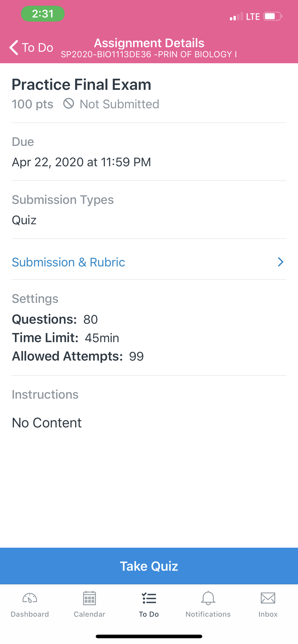This screenshot has width=298, height=644.
Task: Switch to the Calendar tab label
Action: 89,614
